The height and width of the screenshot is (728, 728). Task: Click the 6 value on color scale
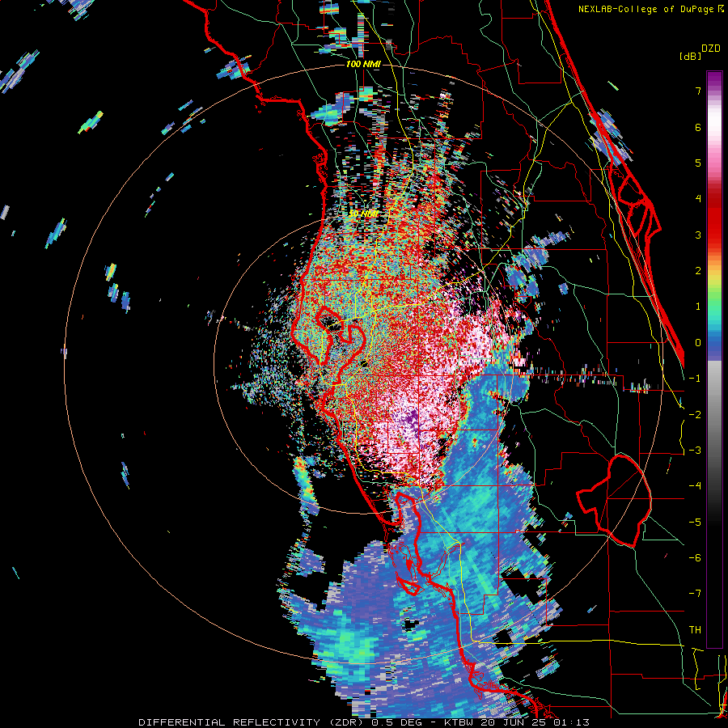(x=698, y=127)
